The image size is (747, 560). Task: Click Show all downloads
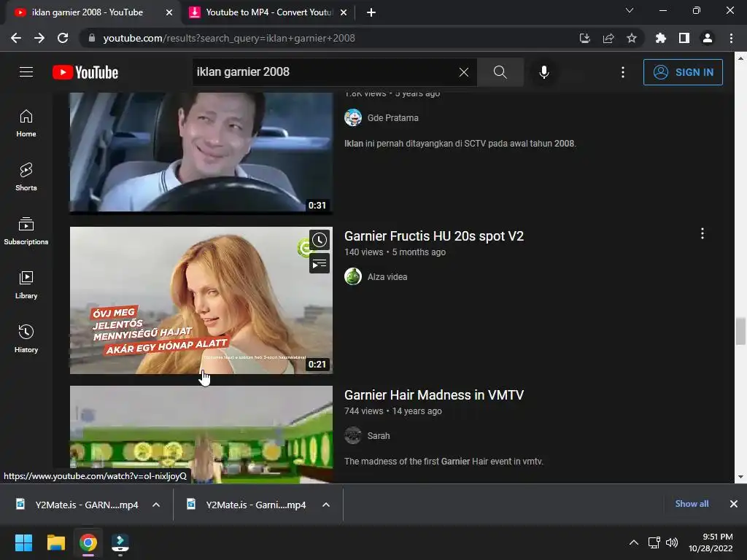point(692,504)
